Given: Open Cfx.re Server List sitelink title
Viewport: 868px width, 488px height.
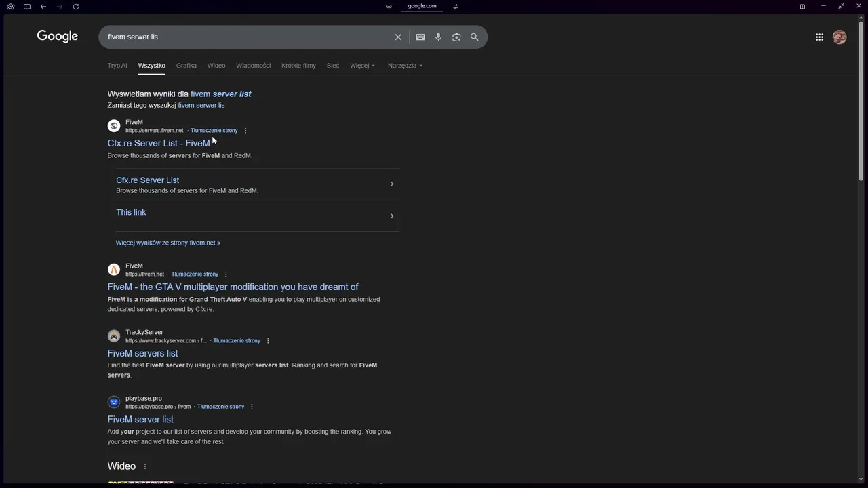Looking at the screenshot, I should (x=147, y=180).
